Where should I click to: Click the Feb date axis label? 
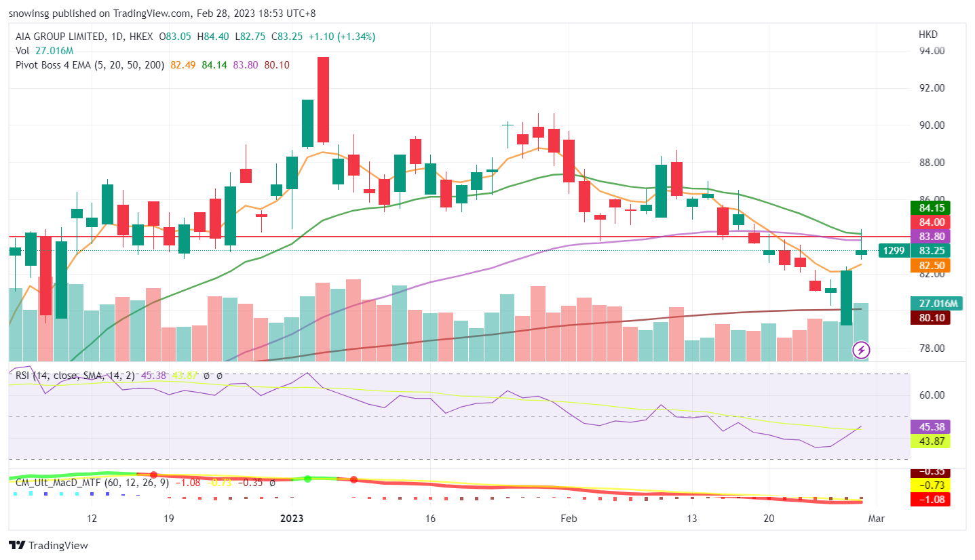click(x=569, y=519)
